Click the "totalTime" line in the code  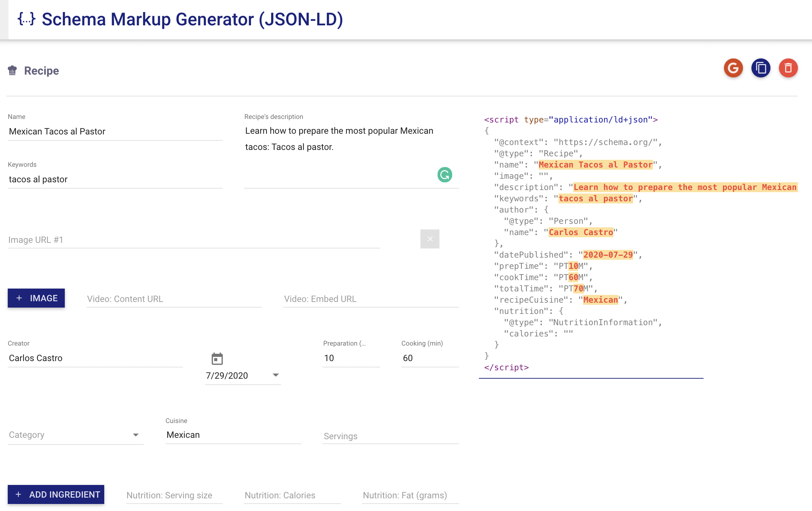[x=546, y=289]
